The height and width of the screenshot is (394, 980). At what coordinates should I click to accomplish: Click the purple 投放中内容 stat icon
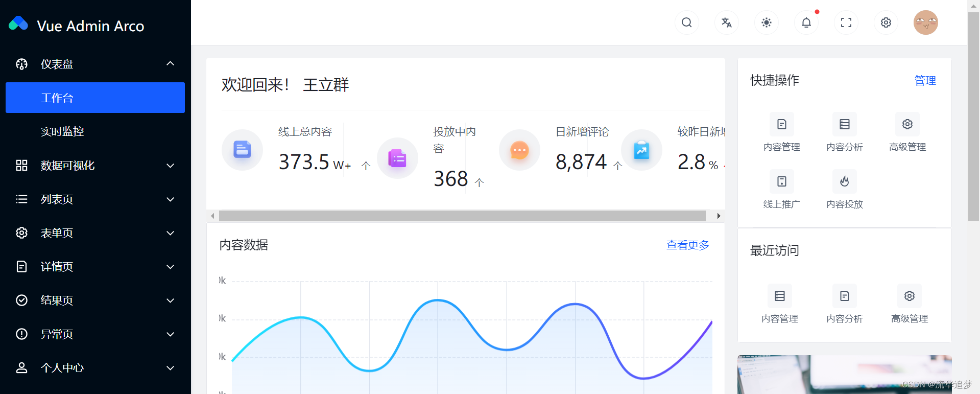coord(397,158)
